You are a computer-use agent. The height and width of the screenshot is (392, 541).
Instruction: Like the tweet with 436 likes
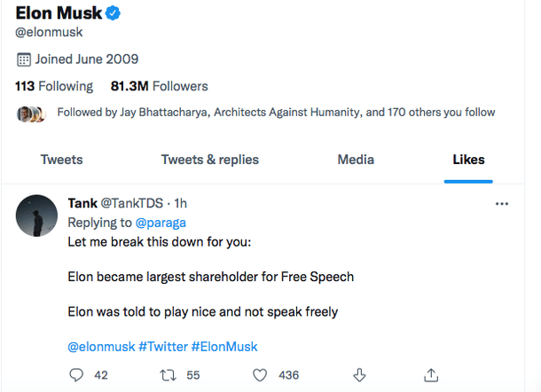262,375
